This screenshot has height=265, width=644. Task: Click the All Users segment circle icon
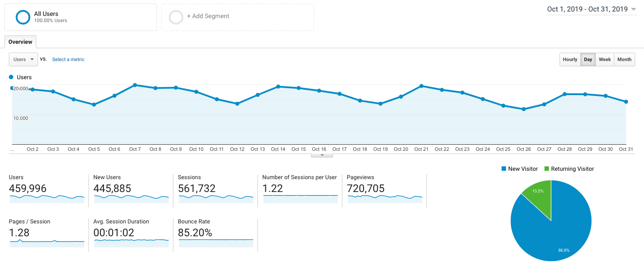click(23, 17)
